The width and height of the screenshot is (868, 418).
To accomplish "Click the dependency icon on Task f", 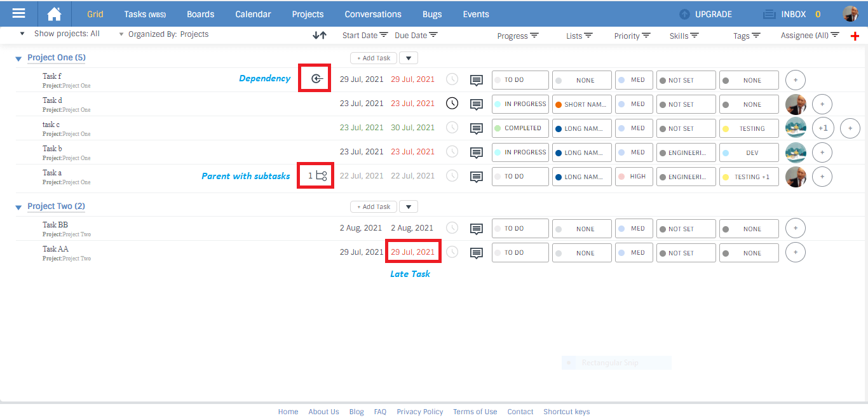I will (x=318, y=79).
